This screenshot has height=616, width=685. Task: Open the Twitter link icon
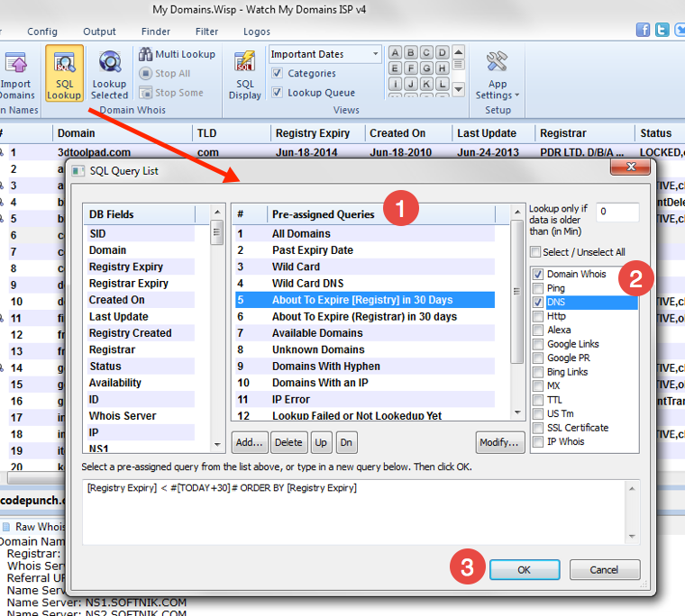tap(662, 30)
